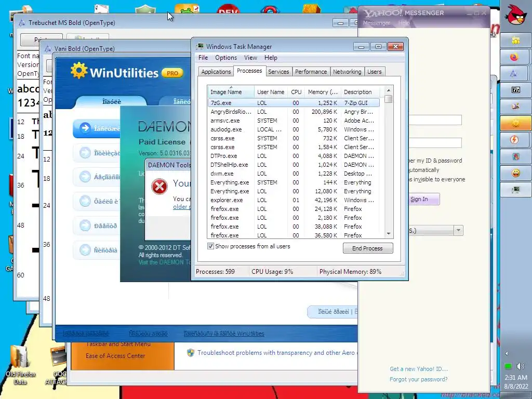Click the WinUtilities gear logo
532x399 pixels.
click(x=79, y=70)
